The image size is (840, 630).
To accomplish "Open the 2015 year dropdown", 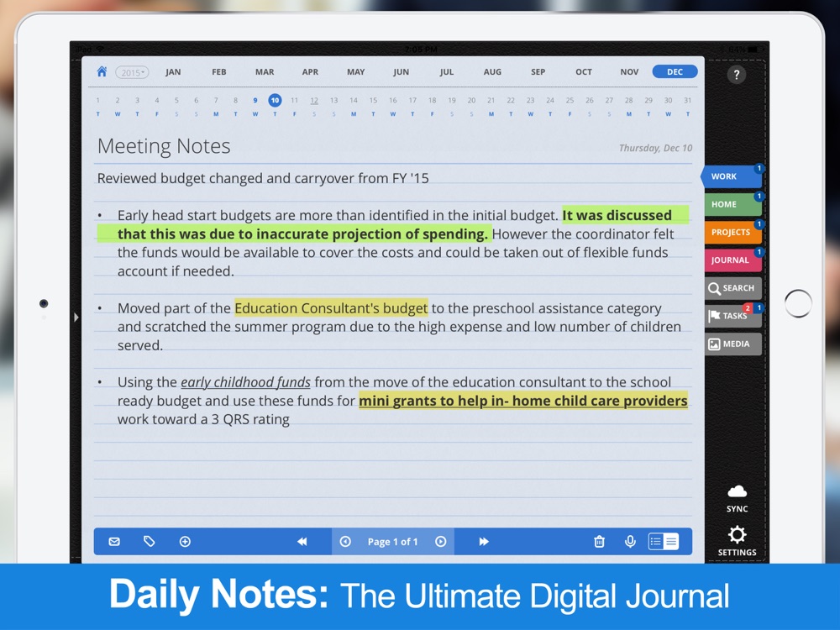I will (132, 72).
